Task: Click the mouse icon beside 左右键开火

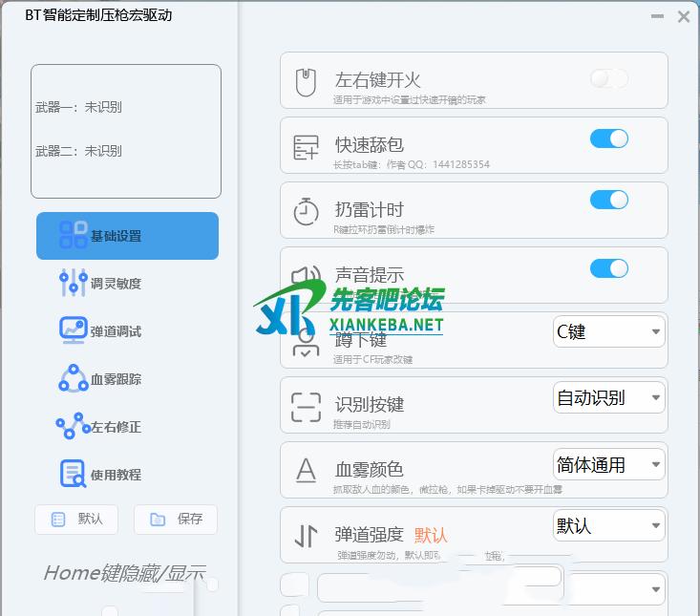Action: tap(306, 84)
